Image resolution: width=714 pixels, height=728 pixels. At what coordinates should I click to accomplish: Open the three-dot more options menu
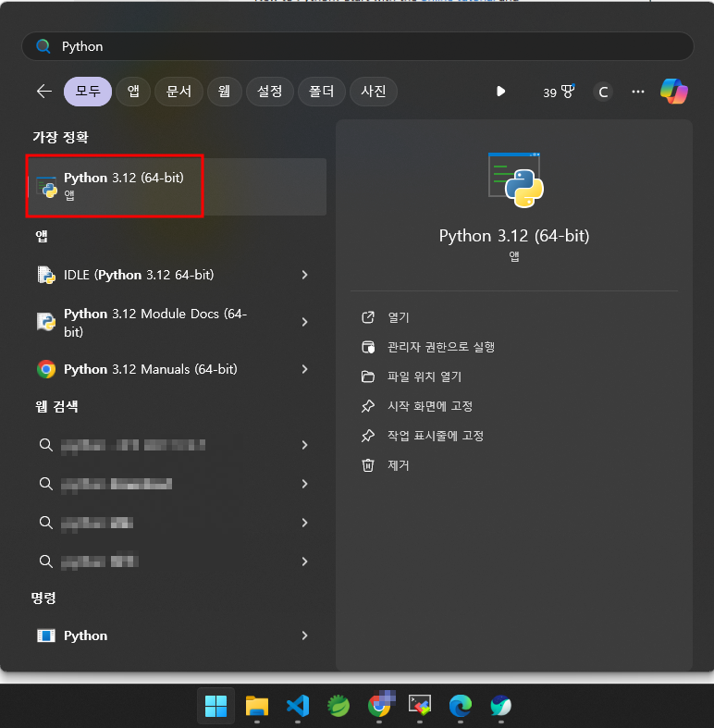[638, 92]
